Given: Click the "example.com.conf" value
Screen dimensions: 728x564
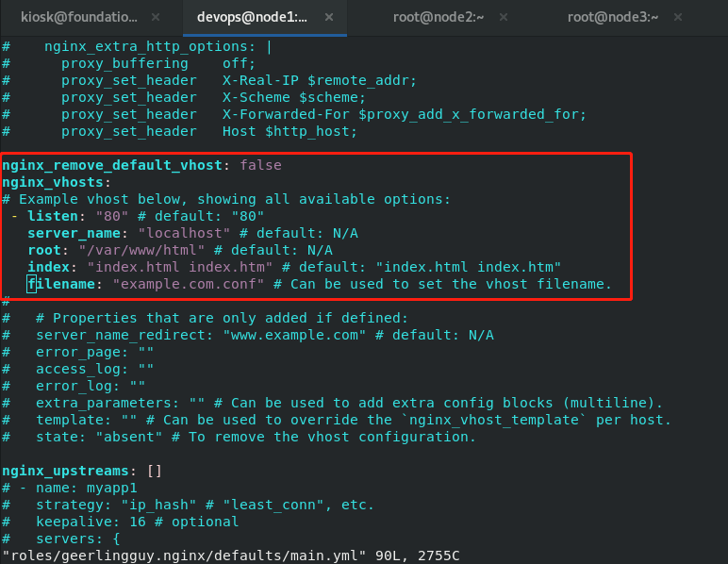Looking at the screenshot, I should (188, 284).
